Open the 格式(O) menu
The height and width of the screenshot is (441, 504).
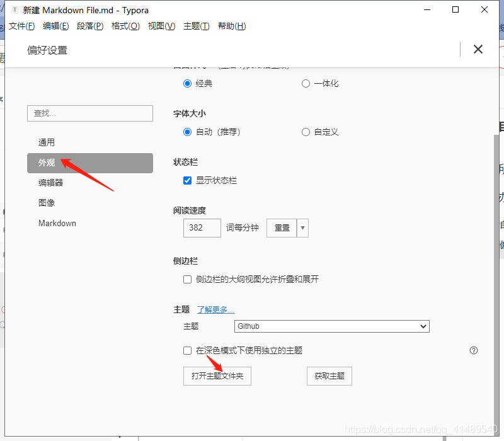(x=125, y=26)
